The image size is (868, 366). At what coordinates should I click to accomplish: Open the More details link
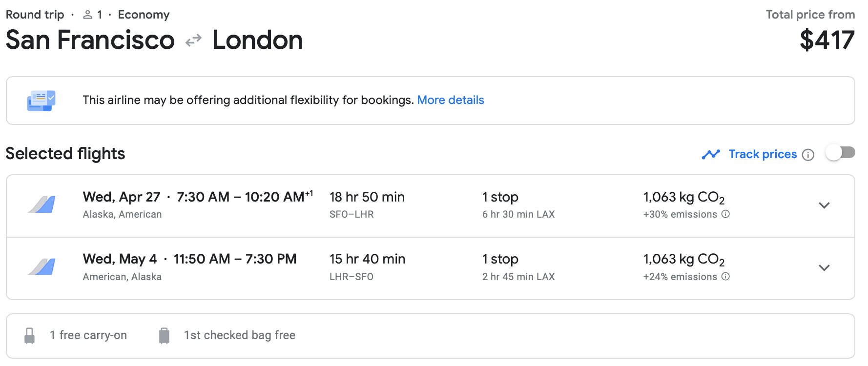tap(450, 100)
